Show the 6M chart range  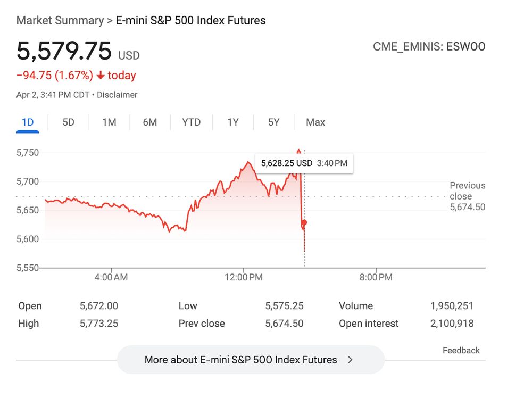tap(150, 122)
